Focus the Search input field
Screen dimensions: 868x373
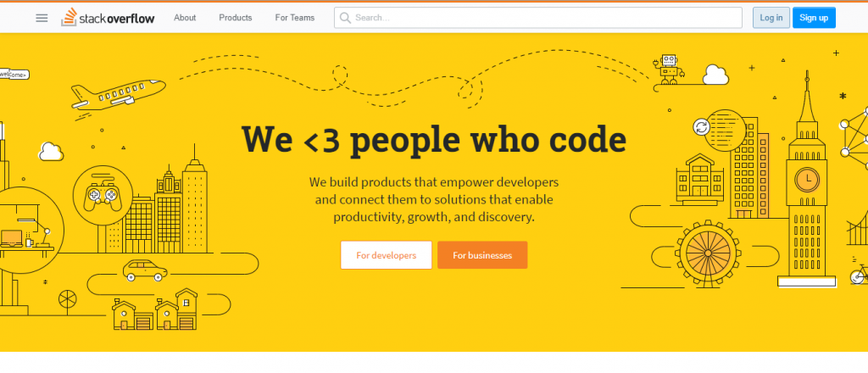click(538, 18)
